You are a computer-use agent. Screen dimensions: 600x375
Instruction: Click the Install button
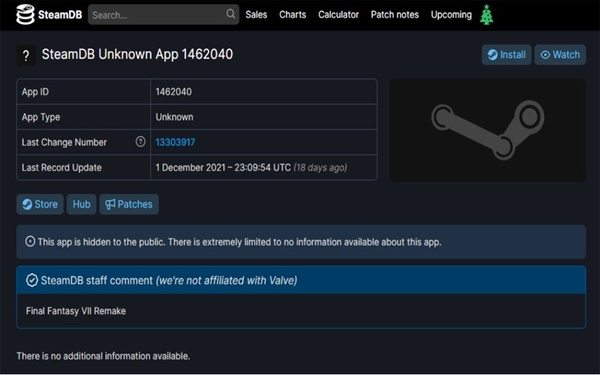(506, 55)
